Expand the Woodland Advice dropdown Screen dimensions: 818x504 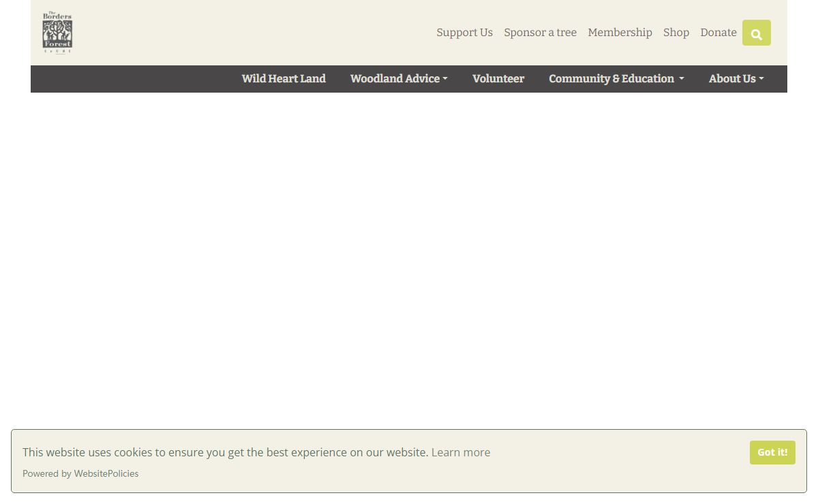[399, 79]
